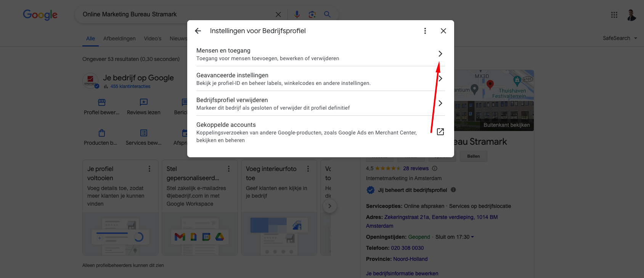Expand Mensen en toegang chevron

(x=440, y=54)
